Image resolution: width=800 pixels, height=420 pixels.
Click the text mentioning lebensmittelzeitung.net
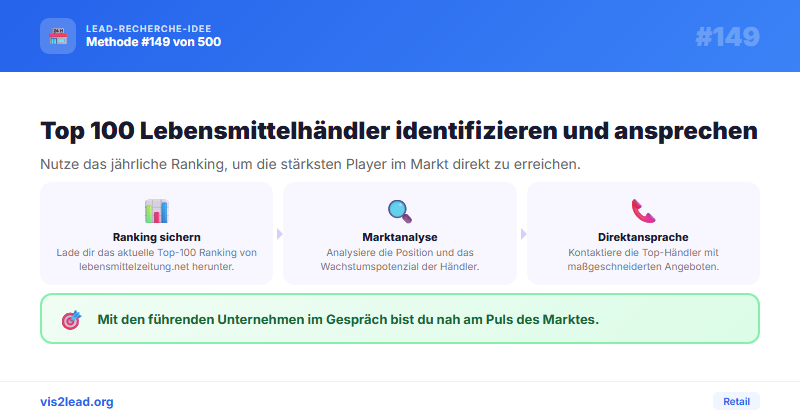(x=157, y=259)
